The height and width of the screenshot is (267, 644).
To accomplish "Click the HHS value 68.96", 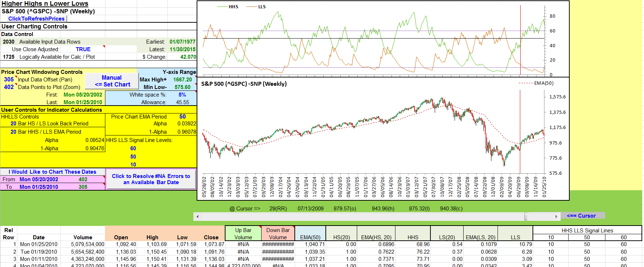I will [x=423, y=244].
